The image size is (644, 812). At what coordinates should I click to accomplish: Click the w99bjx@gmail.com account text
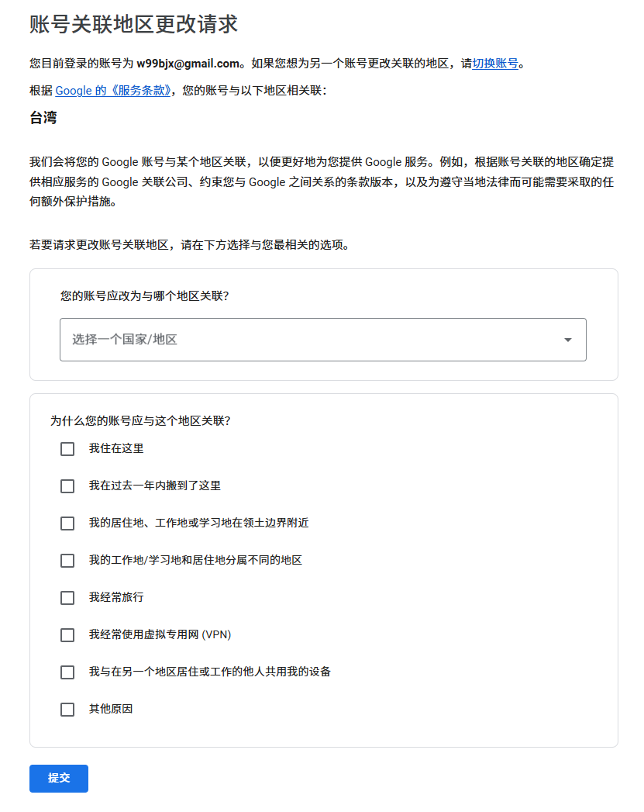coord(188,64)
